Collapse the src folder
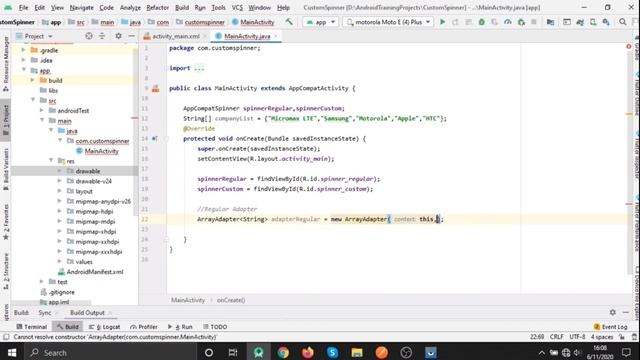Viewport: 640px width, 360px height. (x=33, y=100)
